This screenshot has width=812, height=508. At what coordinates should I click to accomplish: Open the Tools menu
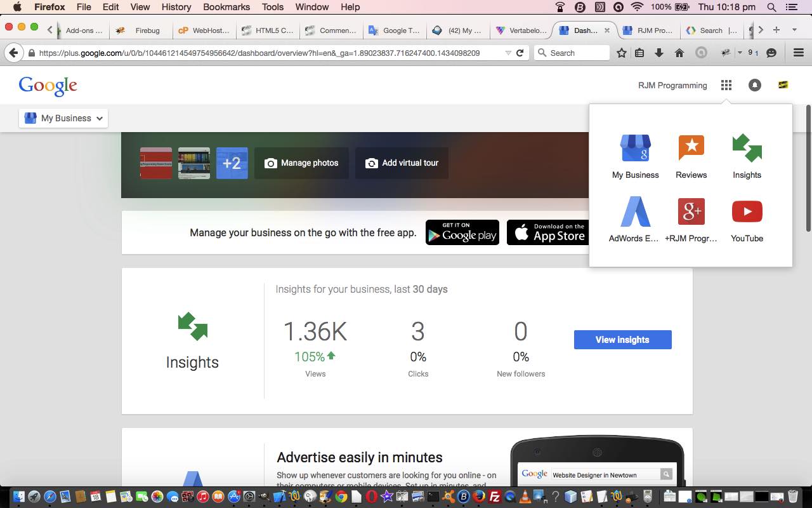273,7
